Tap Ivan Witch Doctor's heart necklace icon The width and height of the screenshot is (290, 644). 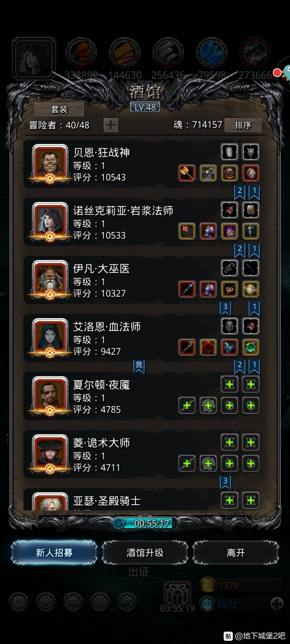pyautogui.click(x=229, y=289)
